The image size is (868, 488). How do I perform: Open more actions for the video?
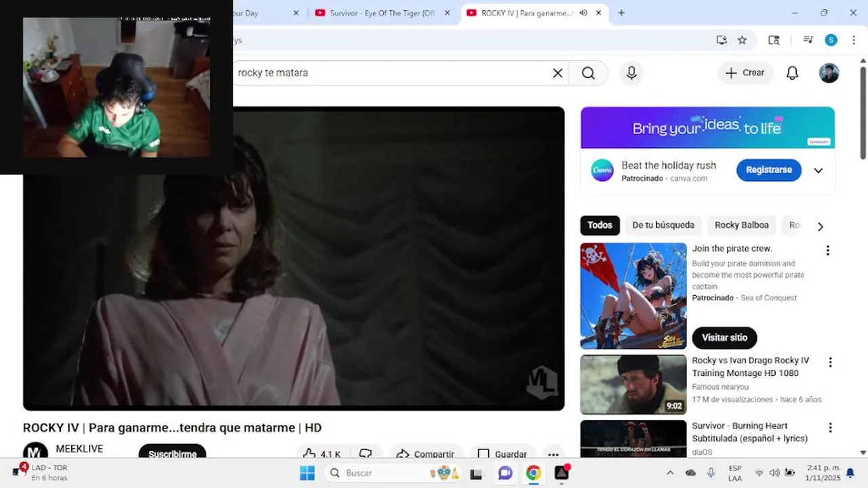553,454
